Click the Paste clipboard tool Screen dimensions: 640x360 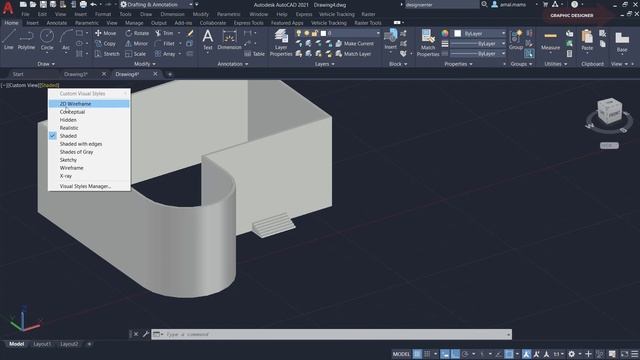(x=587, y=40)
